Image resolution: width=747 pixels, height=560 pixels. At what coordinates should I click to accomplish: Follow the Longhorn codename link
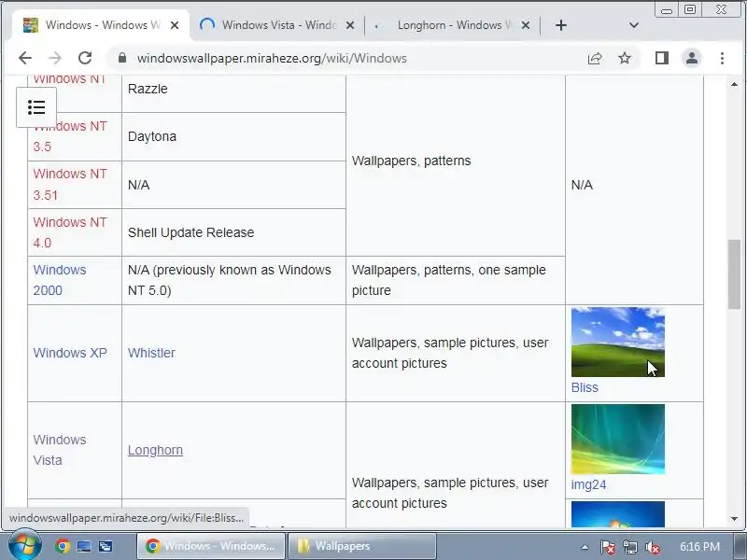click(155, 450)
